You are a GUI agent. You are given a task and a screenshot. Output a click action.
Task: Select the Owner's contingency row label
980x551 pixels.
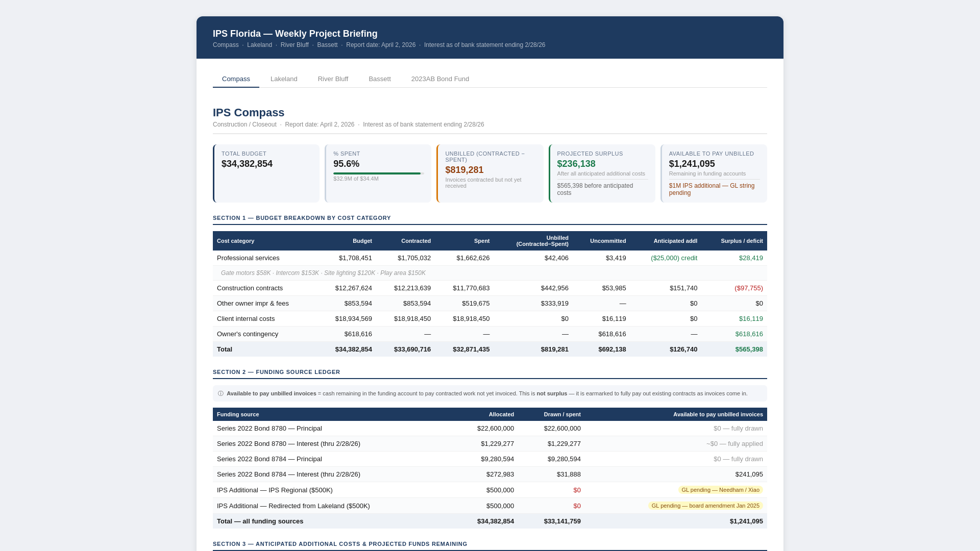tap(248, 334)
